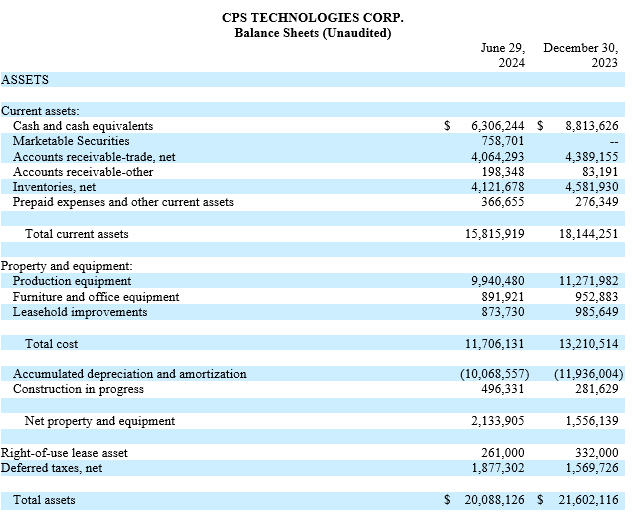Click other receivable value 198,348
The width and height of the screenshot is (633, 515).
503,172
